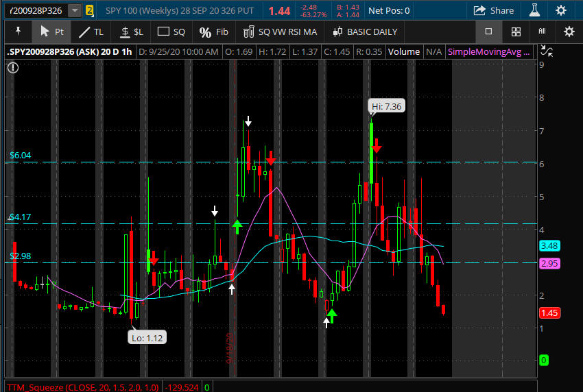Expand the symbol selector dropdown arrow
Image resolution: width=583 pixels, height=392 pixels.
[x=73, y=10]
